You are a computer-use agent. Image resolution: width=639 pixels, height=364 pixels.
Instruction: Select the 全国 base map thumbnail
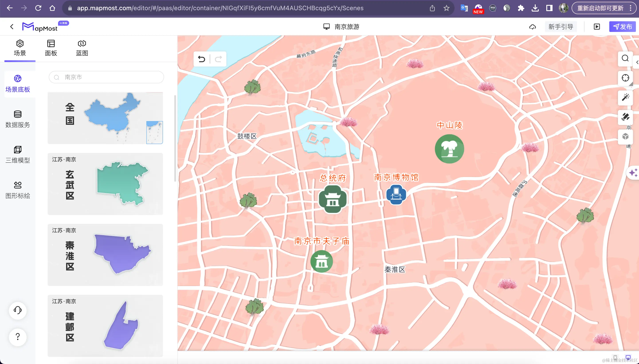(105, 118)
